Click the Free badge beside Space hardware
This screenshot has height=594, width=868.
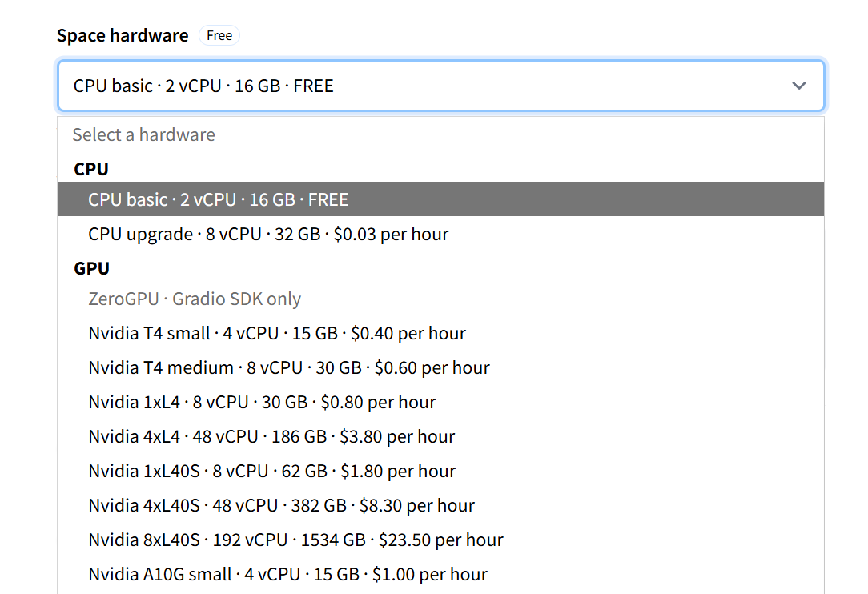click(219, 35)
